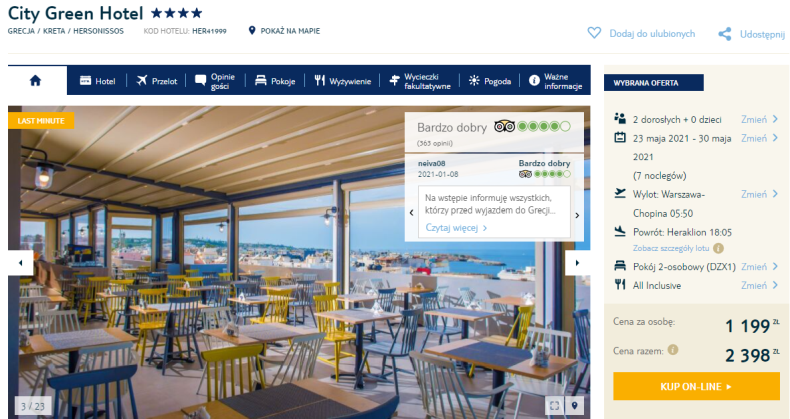This screenshot has height=419, width=790.
Task: Open the Przelot tab
Action: point(157,81)
